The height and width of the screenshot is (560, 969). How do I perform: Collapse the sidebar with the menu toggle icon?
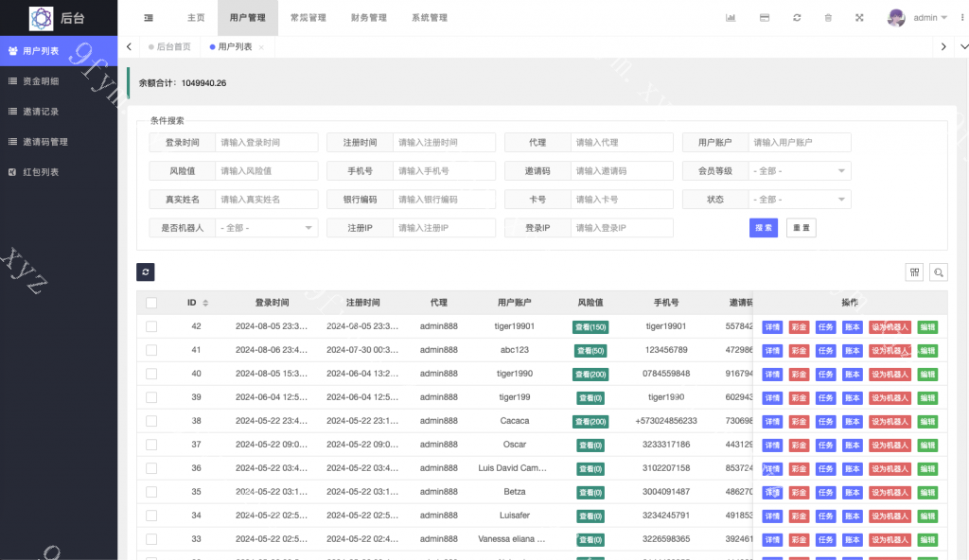pyautogui.click(x=149, y=18)
